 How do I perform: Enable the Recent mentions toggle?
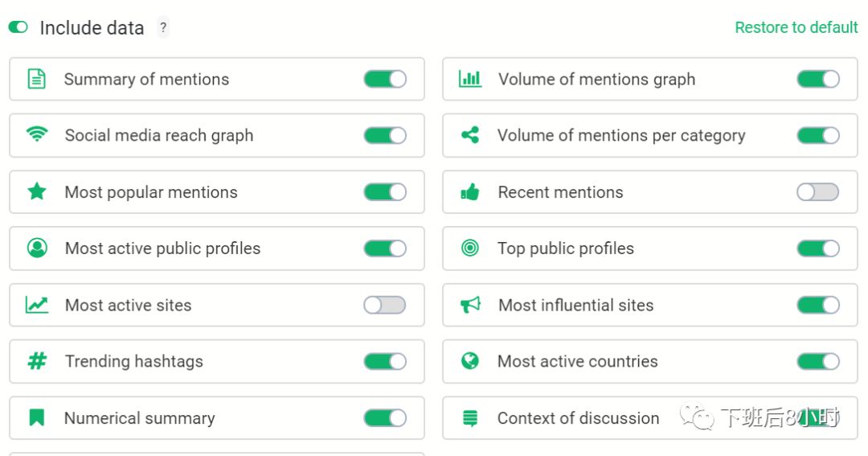tap(817, 192)
